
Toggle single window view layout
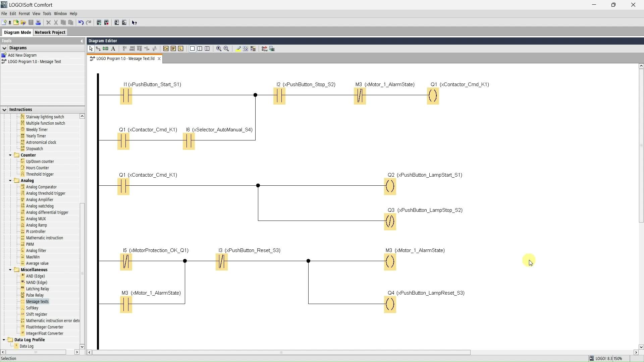(x=192, y=49)
